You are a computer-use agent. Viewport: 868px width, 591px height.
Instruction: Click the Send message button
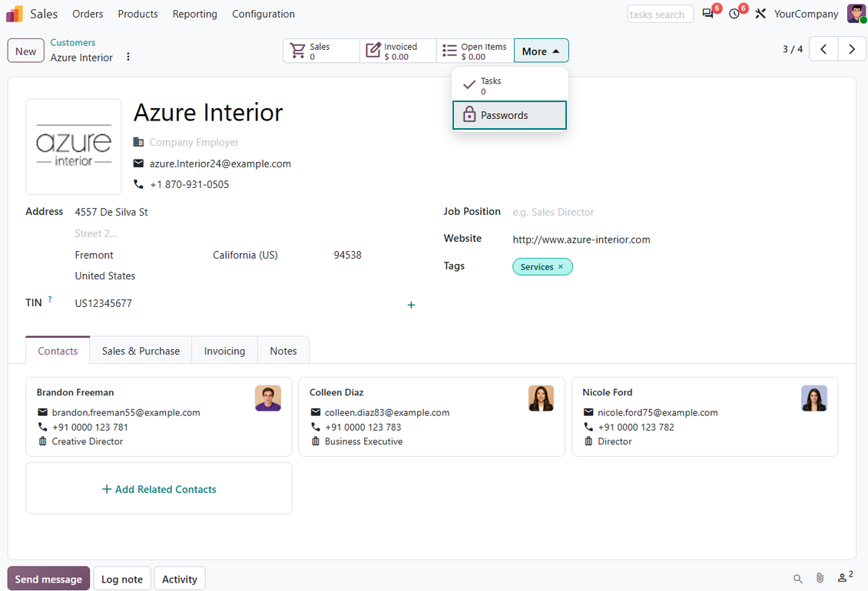point(48,579)
